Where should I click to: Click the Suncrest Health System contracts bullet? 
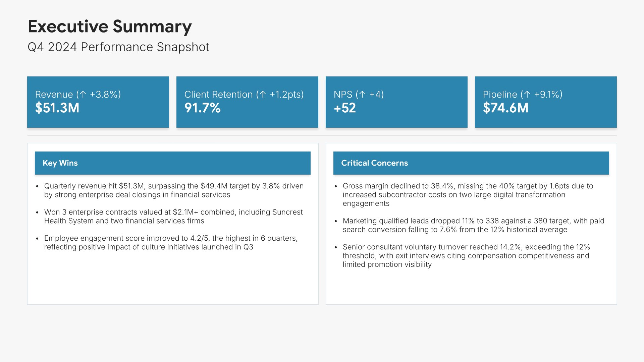[x=173, y=217]
